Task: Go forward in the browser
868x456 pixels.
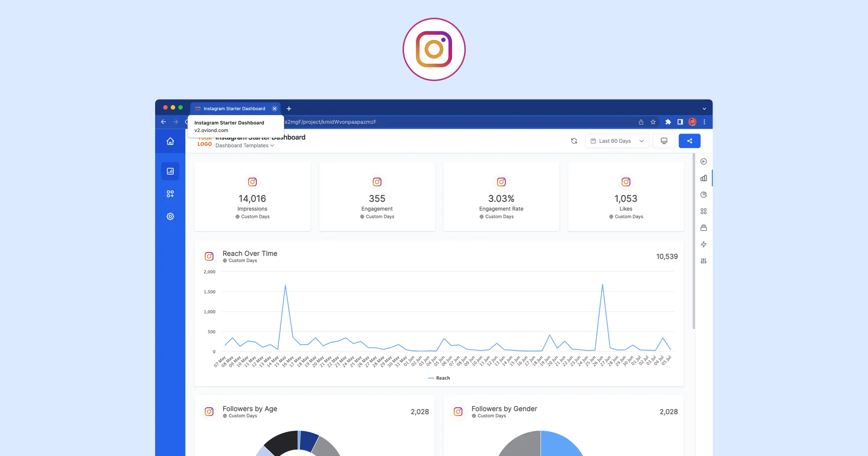Action: 176,122
